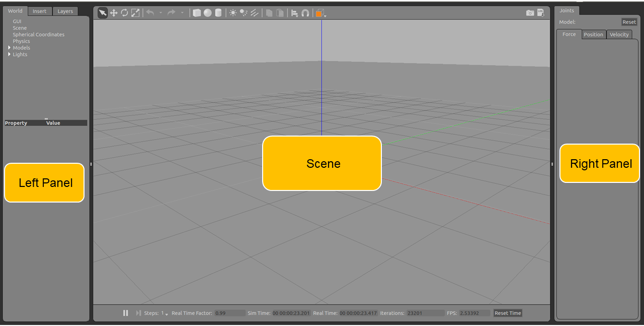Open the Steps count dropdown

click(165, 313)
